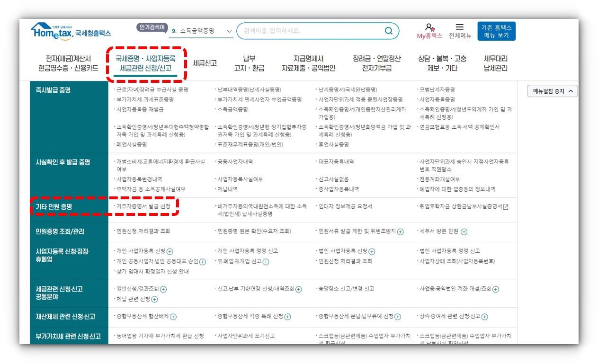Open 신고사실없음 link
The image size is (598, 364).
pos(334,179)
